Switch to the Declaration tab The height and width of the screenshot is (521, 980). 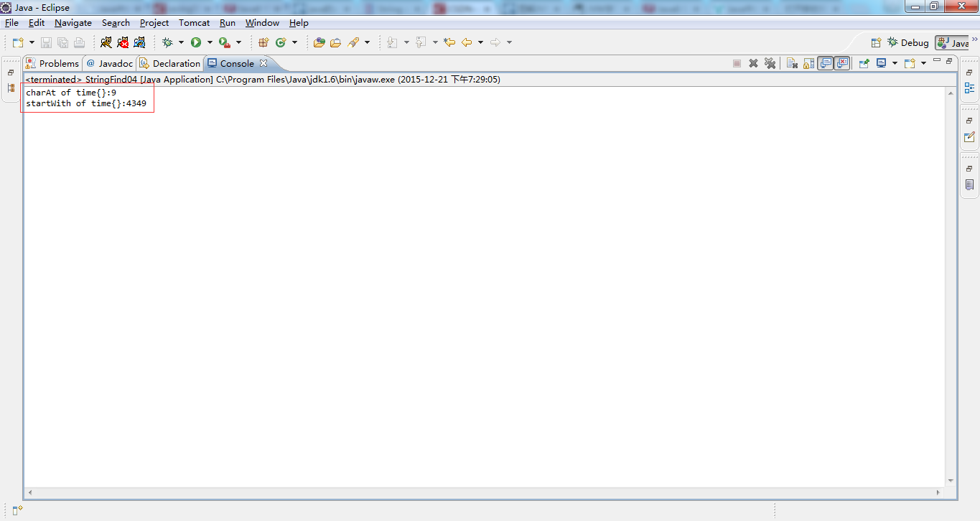tap(170, 63)
